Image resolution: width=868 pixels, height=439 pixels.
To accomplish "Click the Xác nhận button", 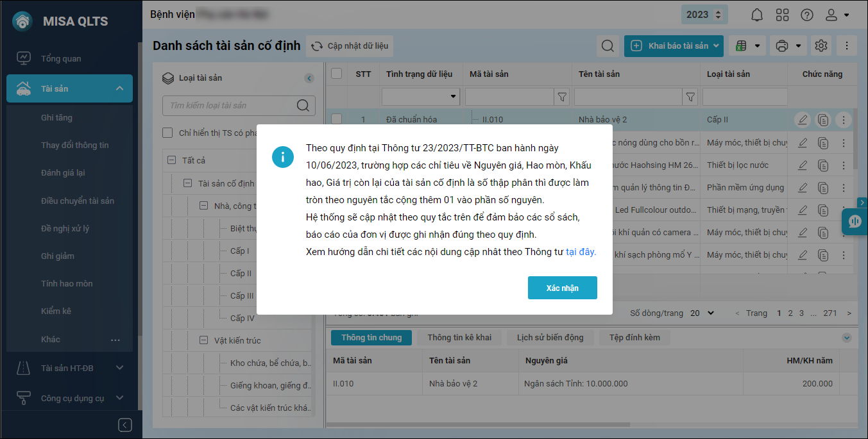I will [563, 288].
